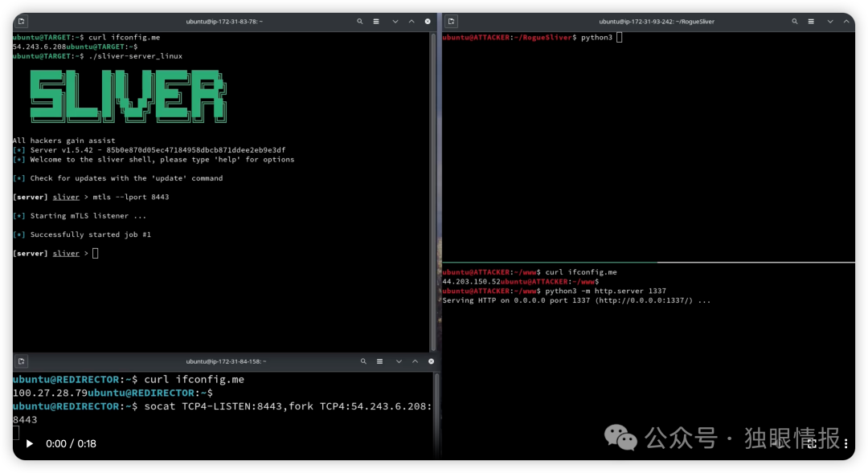868x473 pixels.
Task: Open new tab icon in REDIRECTOR terminal (ip-172-31-84-158)
Action: point(21,361)
